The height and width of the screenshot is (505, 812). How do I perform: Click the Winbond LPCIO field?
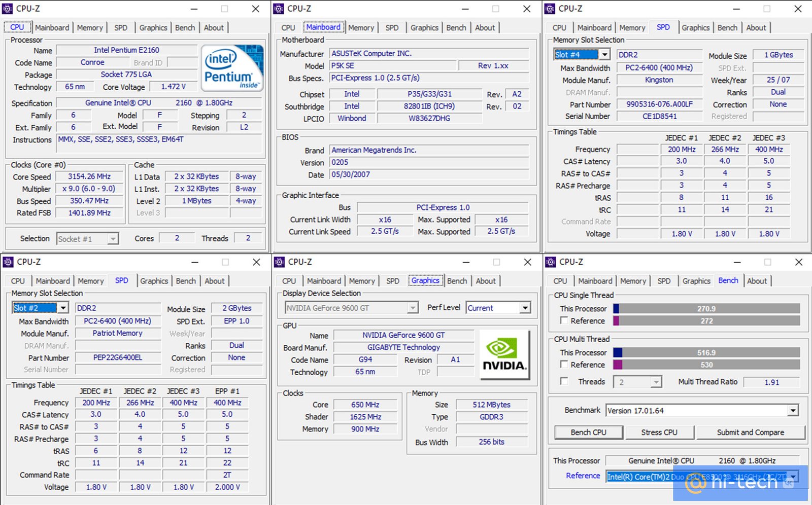352,118
